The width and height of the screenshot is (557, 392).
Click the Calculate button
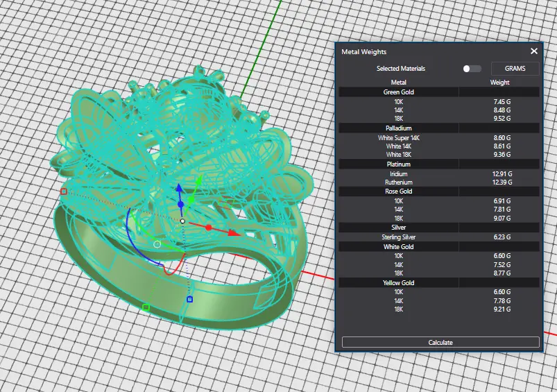click(x=440, y=342)
